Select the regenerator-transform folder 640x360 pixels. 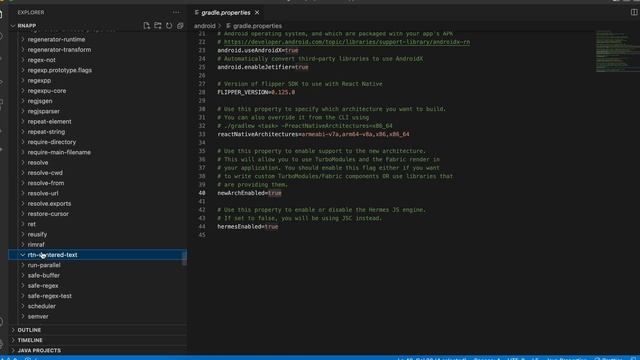point(59,50)
